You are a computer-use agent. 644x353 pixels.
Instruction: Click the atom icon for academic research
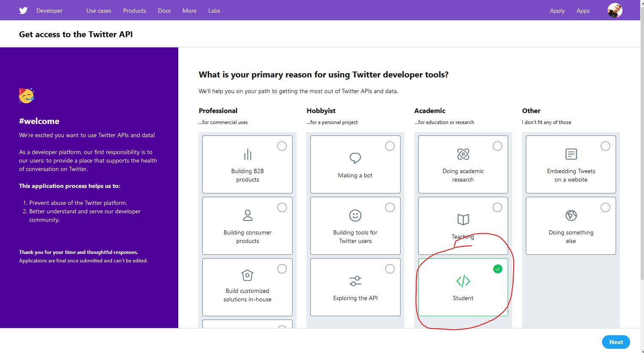click(x=463, y=154)
